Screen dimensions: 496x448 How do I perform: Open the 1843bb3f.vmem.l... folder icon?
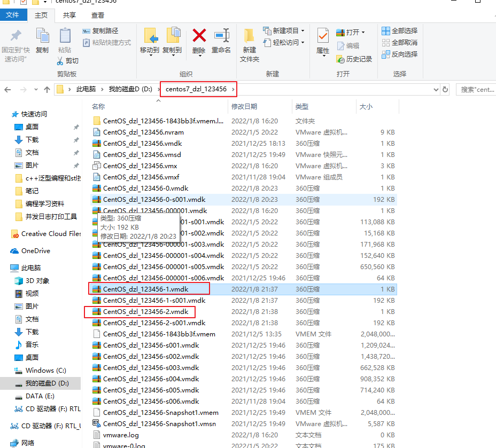point(97,121)
